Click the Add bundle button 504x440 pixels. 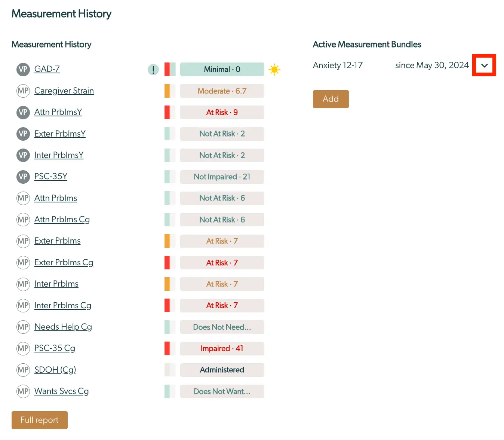[x=331, y=99]
